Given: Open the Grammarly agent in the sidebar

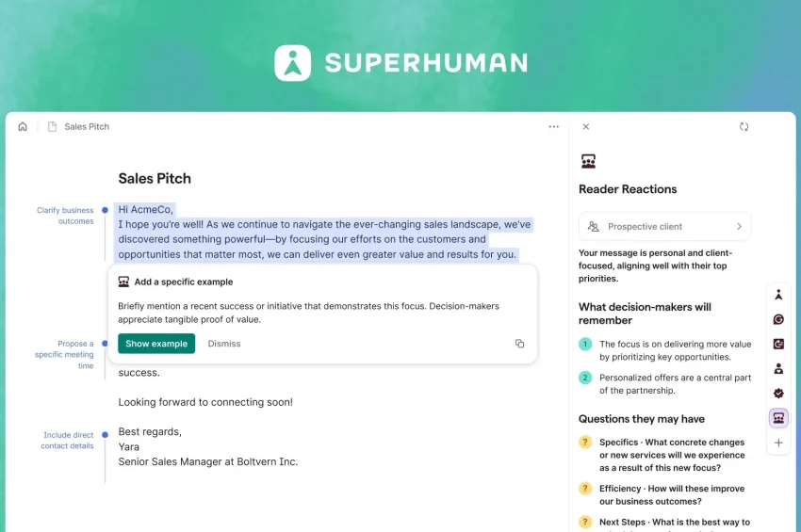Looking at the screenshot, I should pos(778,319).
